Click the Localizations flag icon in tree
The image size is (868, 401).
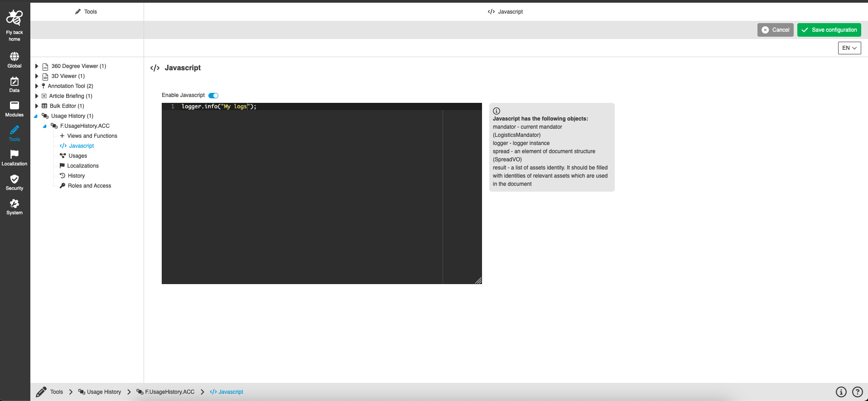tap(62, 166)
